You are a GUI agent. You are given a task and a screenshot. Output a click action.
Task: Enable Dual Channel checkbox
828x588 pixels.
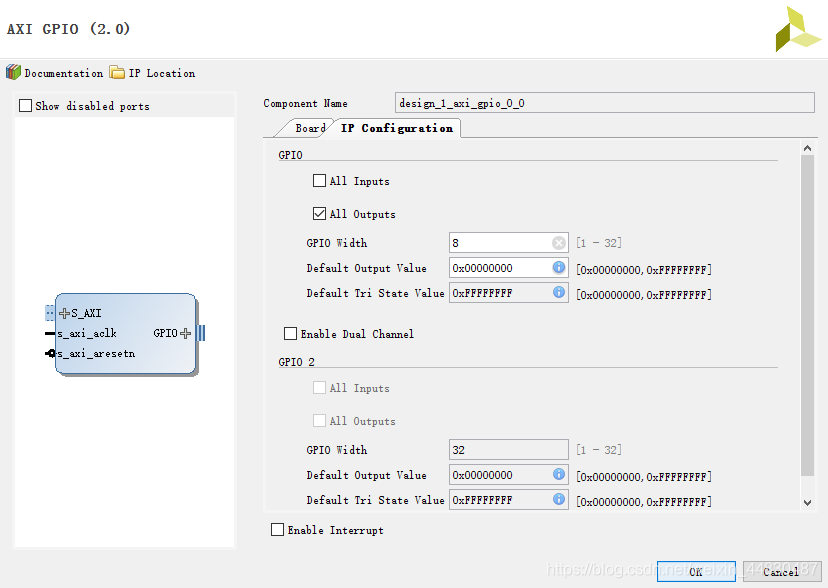pos(290,334)
